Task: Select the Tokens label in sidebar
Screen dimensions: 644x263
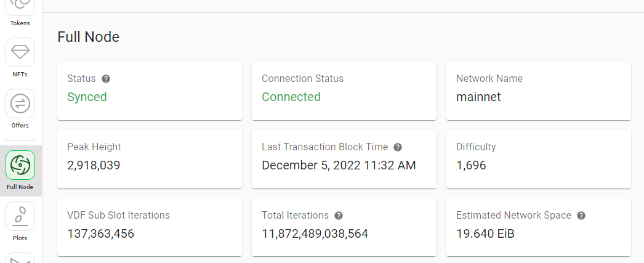Action: 20,23
